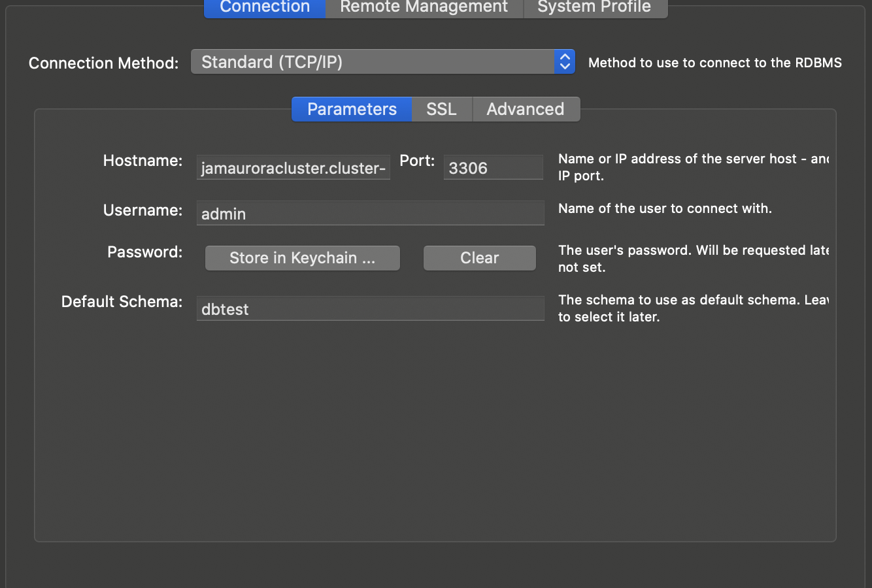Click the Clear password button
The image size is (872, 588).
click(480, 258)
